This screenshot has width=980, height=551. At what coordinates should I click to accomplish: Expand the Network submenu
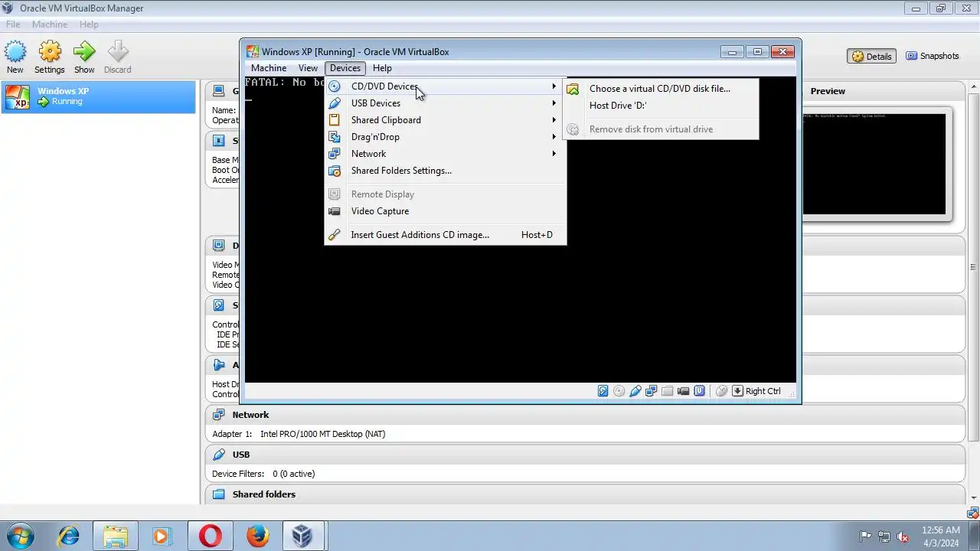(x=445, y=154)
